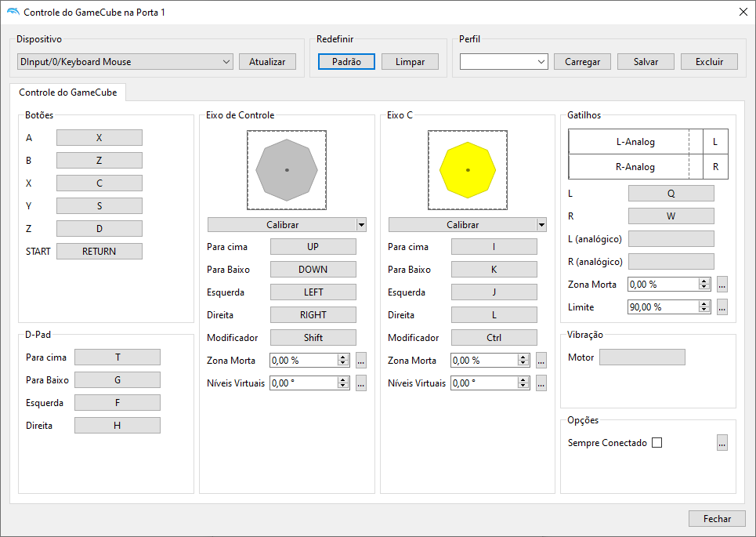Click the Padrão reset button
The image size is (756, 537).
(x=346, y=62)
